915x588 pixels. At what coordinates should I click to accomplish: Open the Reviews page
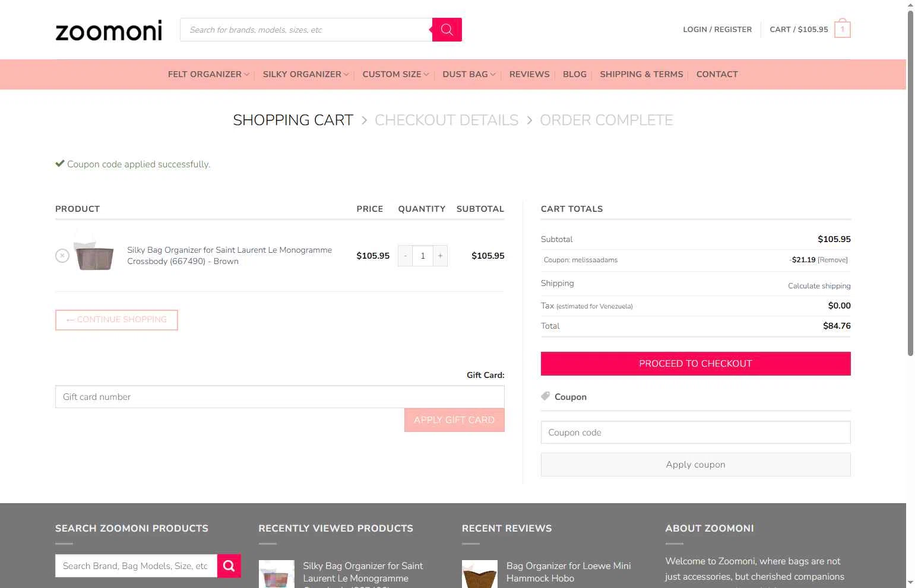click(530, 74)
